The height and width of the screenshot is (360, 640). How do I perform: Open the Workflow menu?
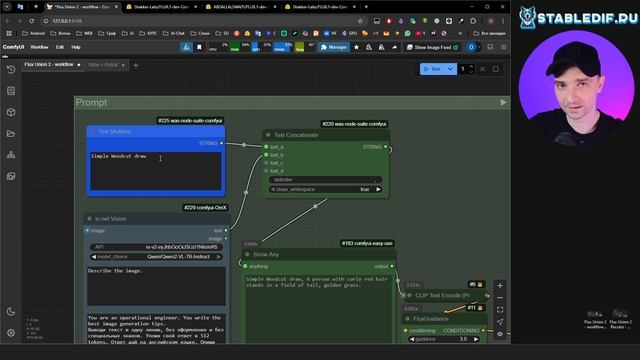tap(39, 47)
